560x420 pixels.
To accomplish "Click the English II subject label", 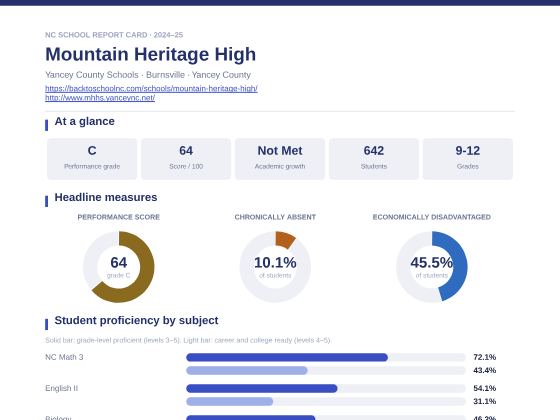I will [x=61, y=388].
